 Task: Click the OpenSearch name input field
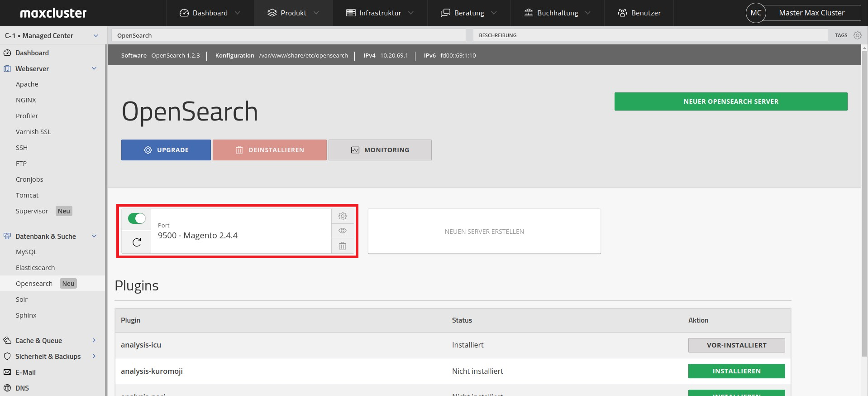pyautogui.click(x=289, y=35)
